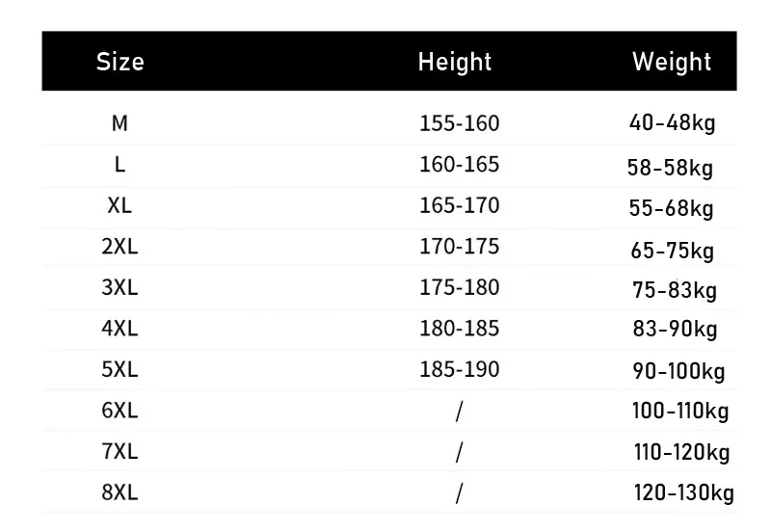Click the 110-120kg weight value

680,453
